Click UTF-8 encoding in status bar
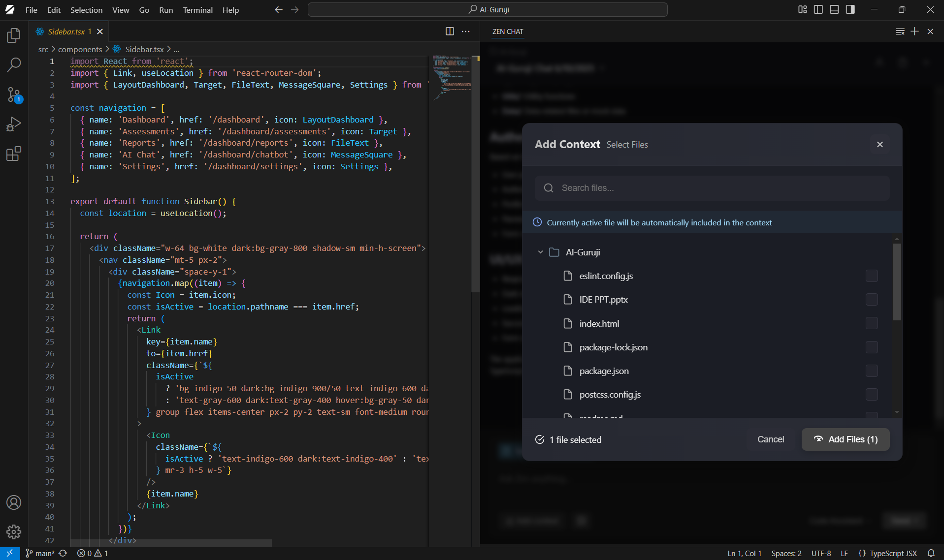944x560 pixels. [821, 553]
